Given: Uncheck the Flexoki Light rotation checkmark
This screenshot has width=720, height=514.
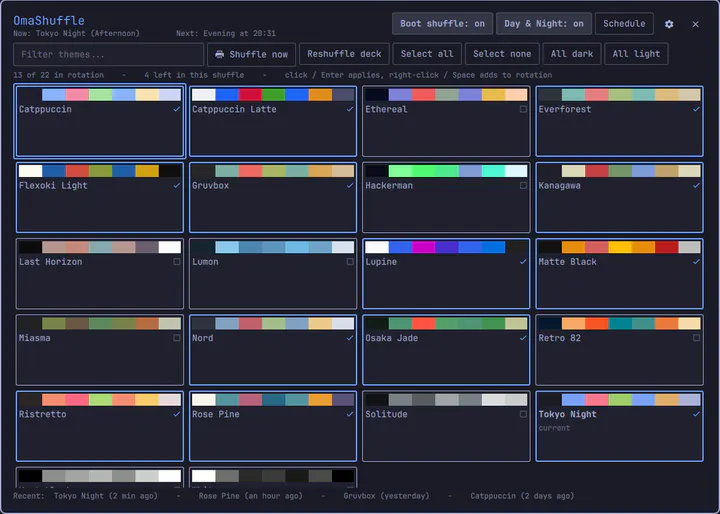Looking at the screenshot, I should pos(177,186).
